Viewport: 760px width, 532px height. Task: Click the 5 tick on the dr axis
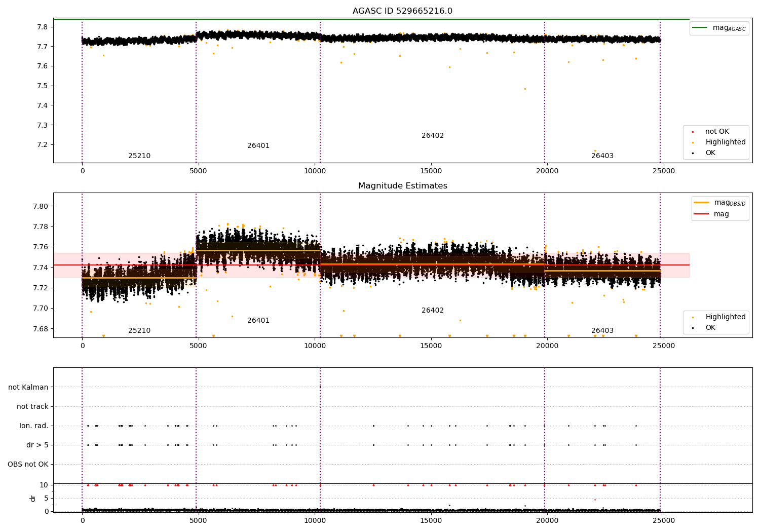[x=46, y=499]
